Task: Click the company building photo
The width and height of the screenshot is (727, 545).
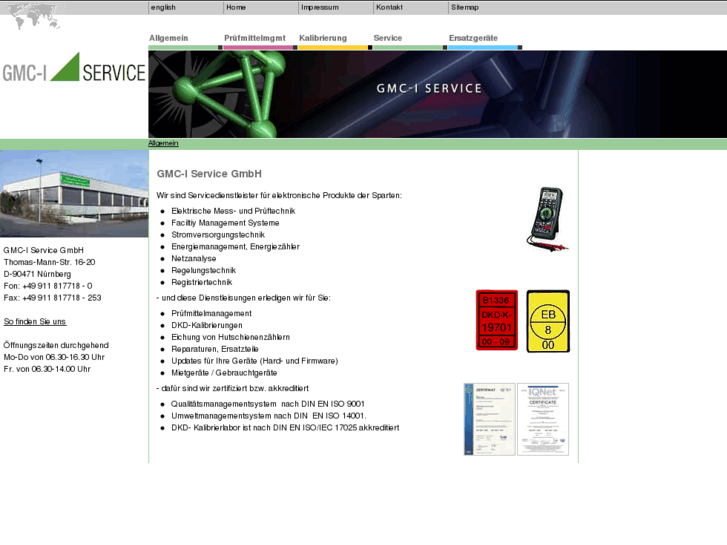Action: point(74,193)
